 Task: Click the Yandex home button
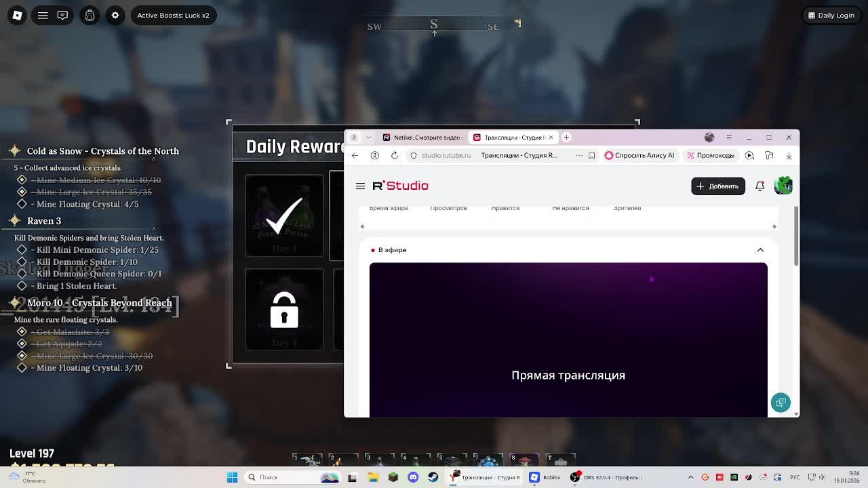(374, 155)
